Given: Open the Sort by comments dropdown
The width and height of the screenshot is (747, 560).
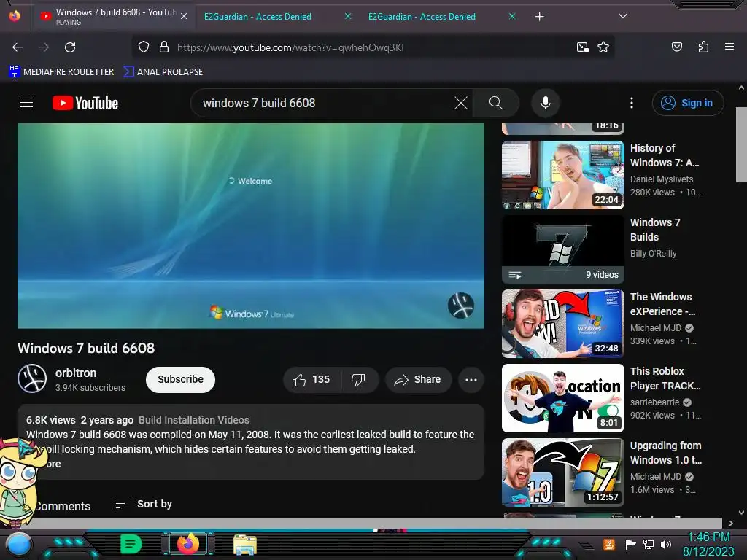Looking at the screenshot, I should point(144,504).
